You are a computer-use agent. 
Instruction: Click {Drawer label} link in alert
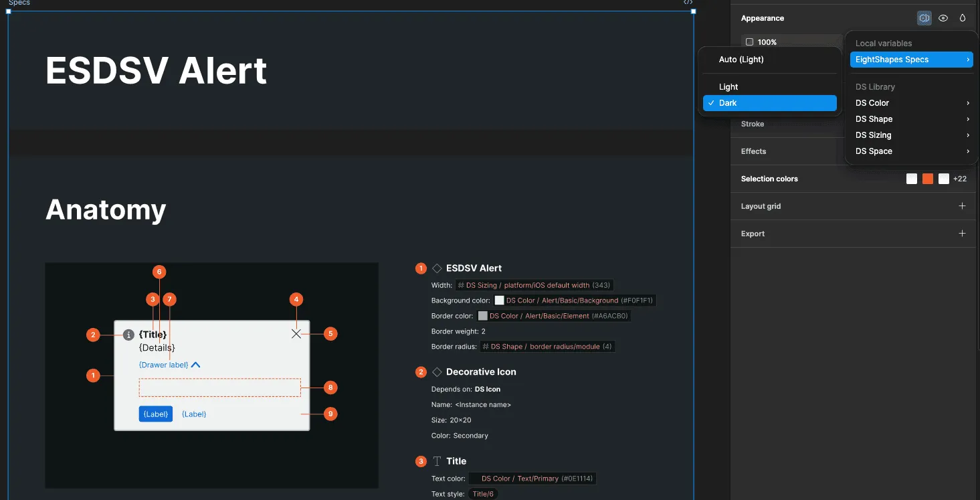pyautogui.click(x=163, y=365)
